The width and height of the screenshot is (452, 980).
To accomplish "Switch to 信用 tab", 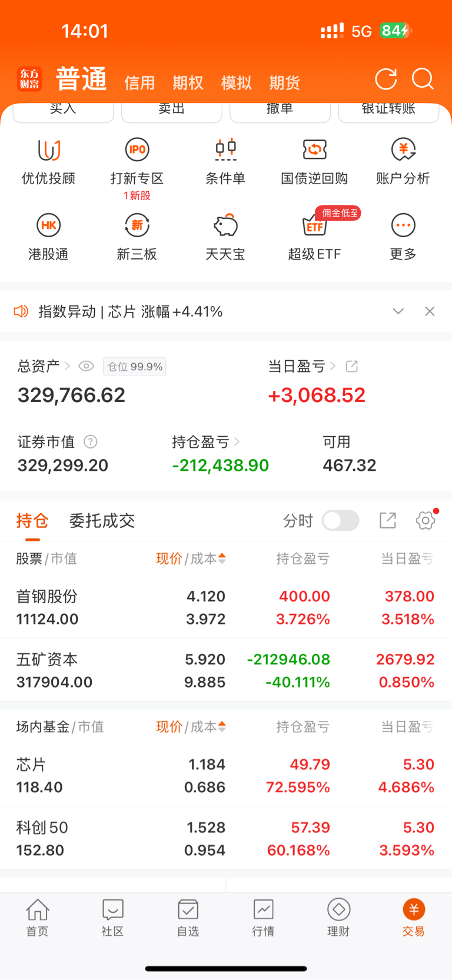I will point(139,83).
